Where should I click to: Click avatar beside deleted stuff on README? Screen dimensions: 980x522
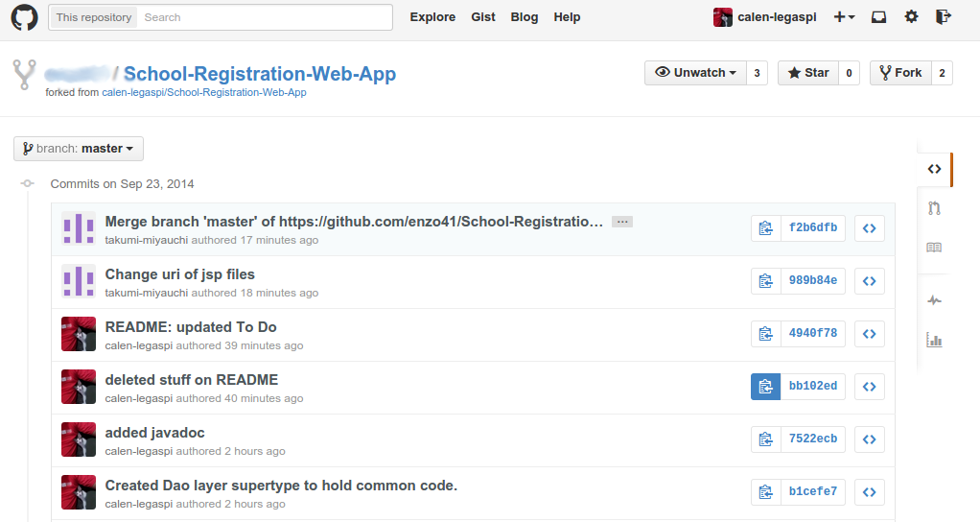79,387
